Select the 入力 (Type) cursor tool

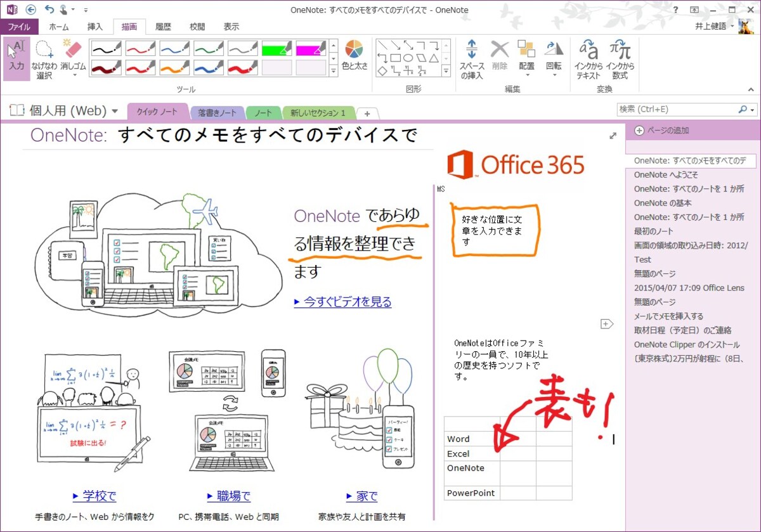click(16, 58)
